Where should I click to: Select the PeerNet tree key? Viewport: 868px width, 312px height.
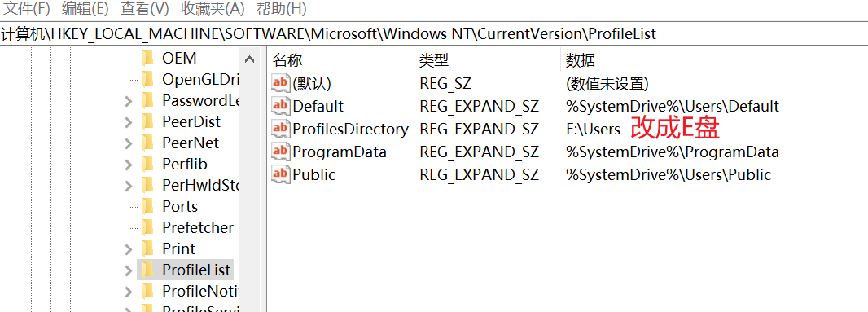190,143
